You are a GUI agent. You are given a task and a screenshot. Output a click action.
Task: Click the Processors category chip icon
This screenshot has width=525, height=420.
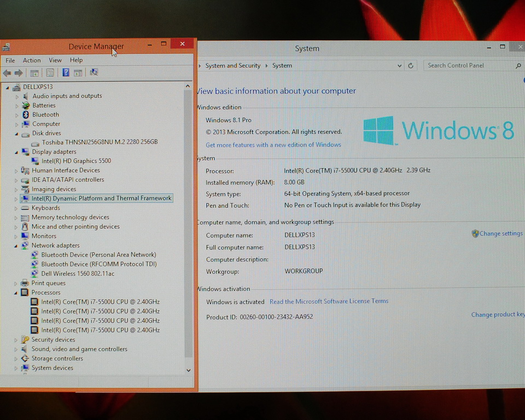pyautogui.click(x=25, y=293)
